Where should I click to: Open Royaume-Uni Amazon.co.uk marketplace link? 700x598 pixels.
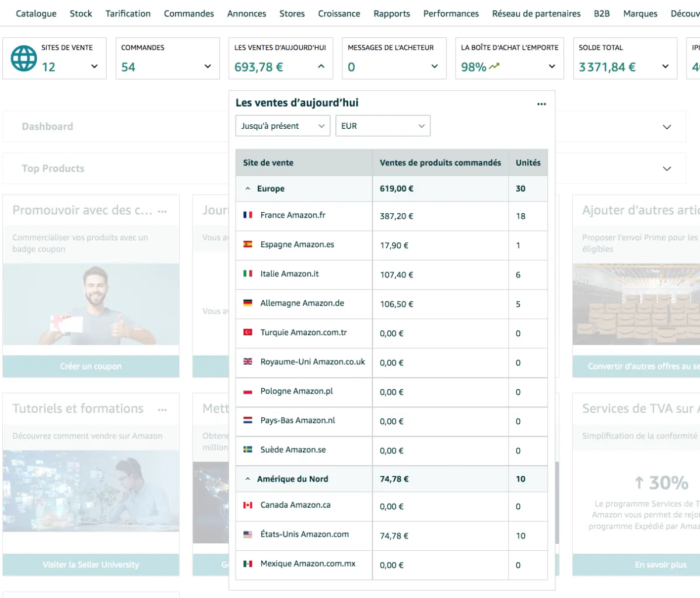coord(313,361)
